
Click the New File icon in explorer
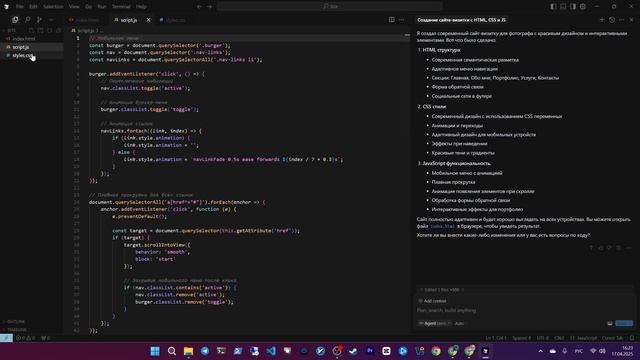pyautogui.click(x=31, y=30)
